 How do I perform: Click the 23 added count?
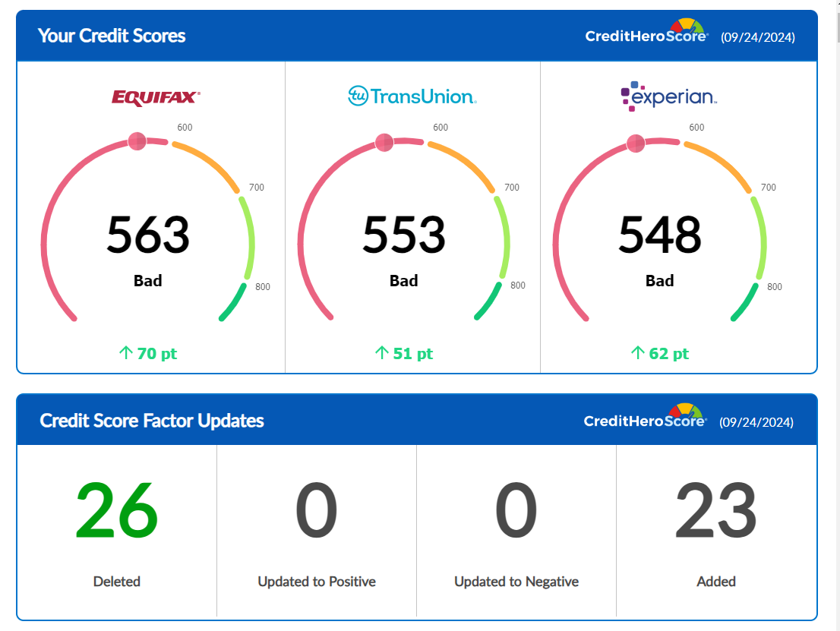click(x=716, y=510)
